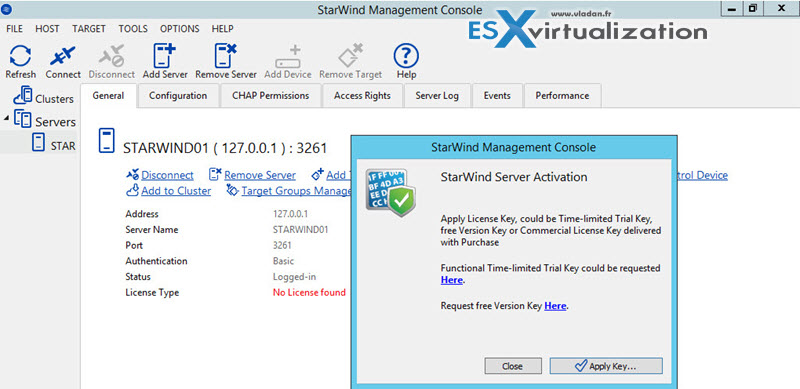
Task: Open the HOST menu
Action: click(x=47, y=29)
